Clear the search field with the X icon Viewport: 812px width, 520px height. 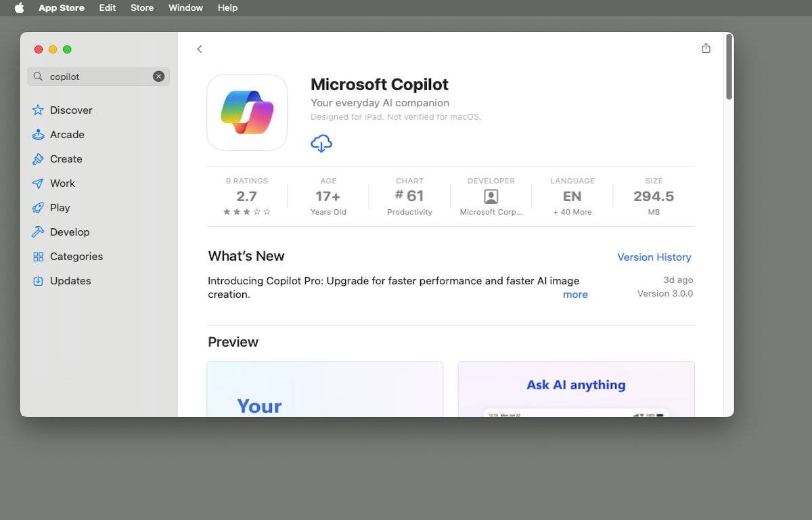pos(158,77)
